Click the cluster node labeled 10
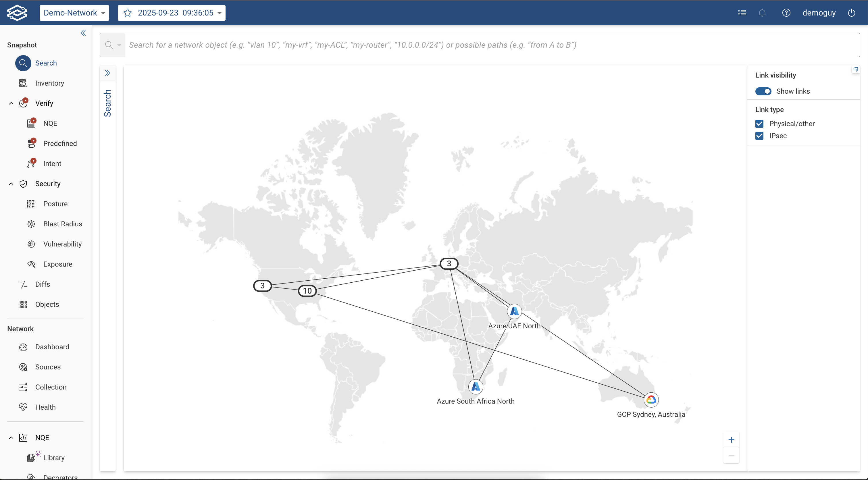The height and width of the screenshot is (480, 868). point(307,291)
